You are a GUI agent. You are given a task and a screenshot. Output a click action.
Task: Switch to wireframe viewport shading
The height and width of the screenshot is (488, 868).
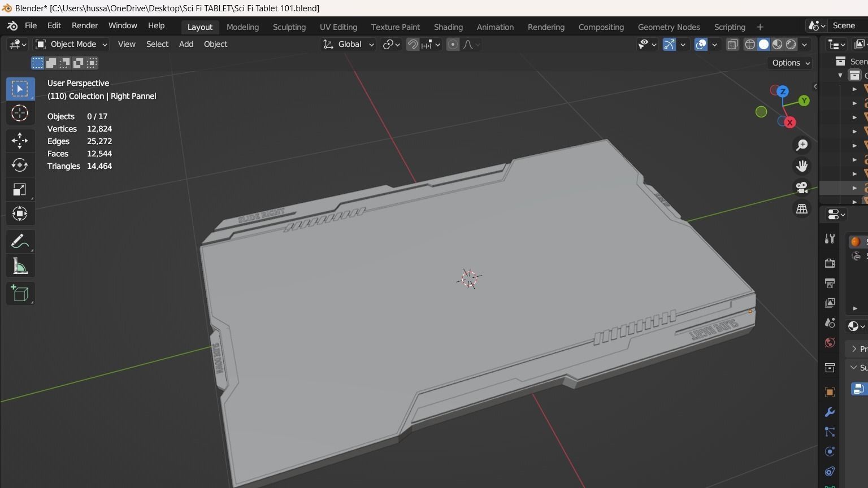tap(750, 45)
